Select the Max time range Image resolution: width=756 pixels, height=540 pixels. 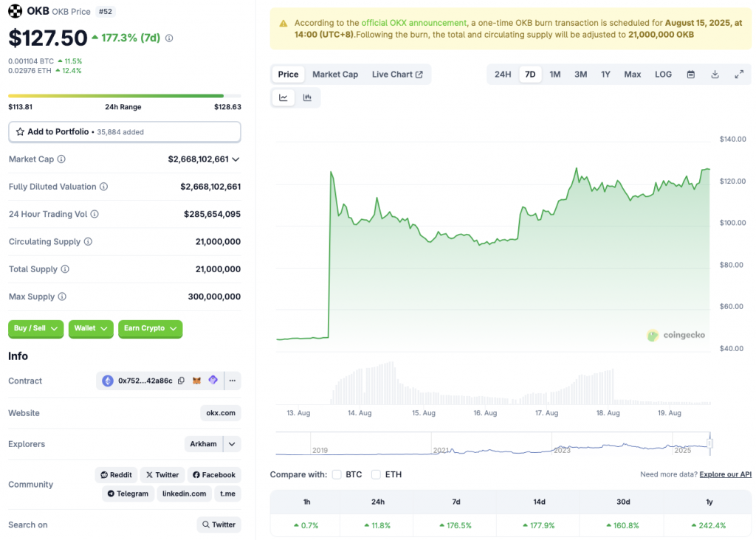click(633, 75)
